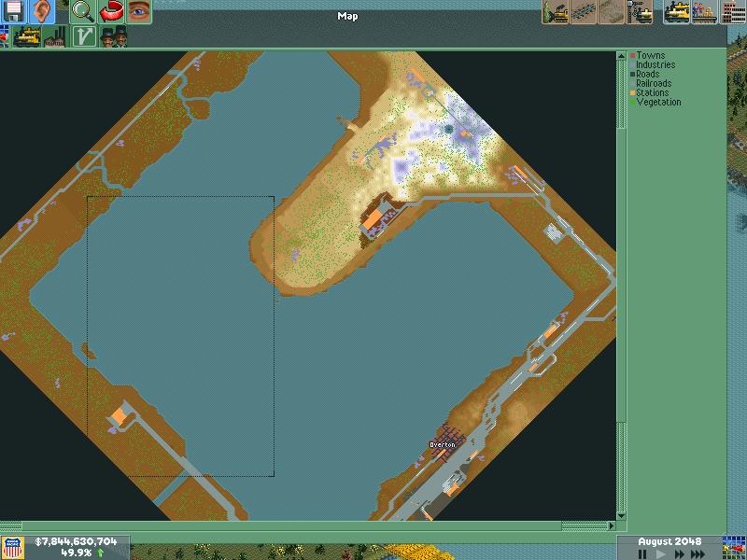The width and height of the screenshot is (747, 560).
Task: Click the Map window title bar
Action: (347, 16)
